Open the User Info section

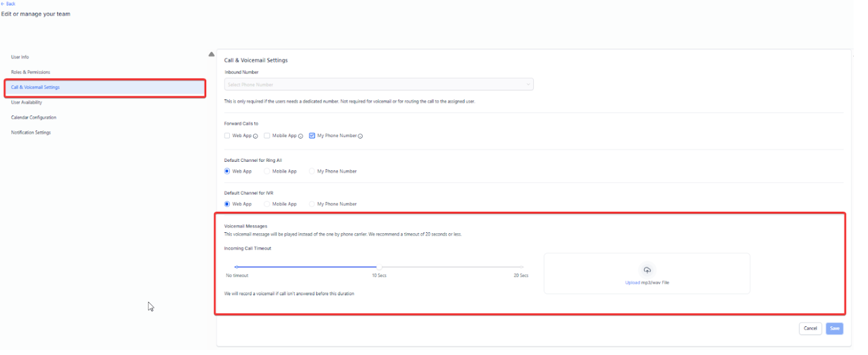point(20,57)
